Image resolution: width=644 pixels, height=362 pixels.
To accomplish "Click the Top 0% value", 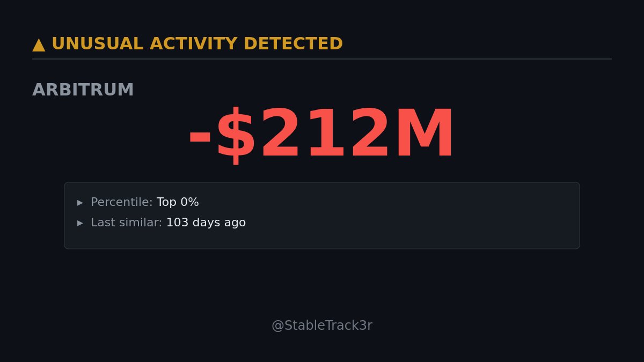I will (178, 203).
